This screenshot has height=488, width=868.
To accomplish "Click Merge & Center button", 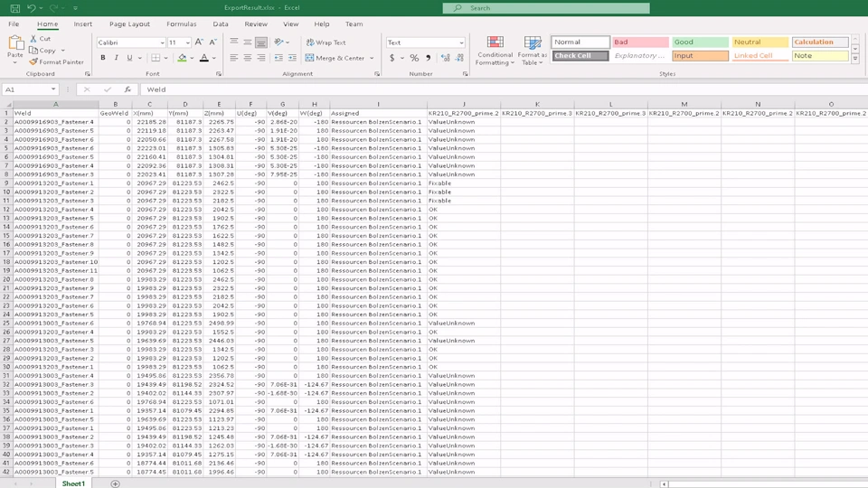I will click(x=335, y=58).
